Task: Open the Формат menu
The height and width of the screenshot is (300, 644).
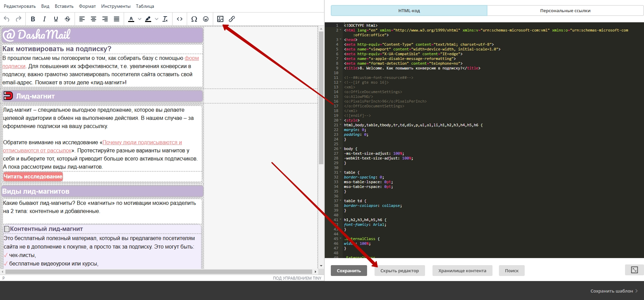Action: tap(87, 6)
